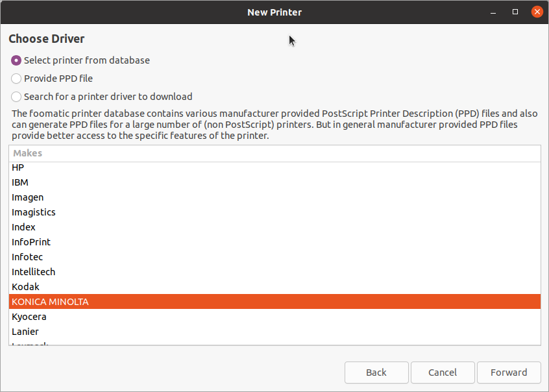This screenshot has width=549, height=392.
Task: Select HP from the makes list
Action: coord(18,167)
